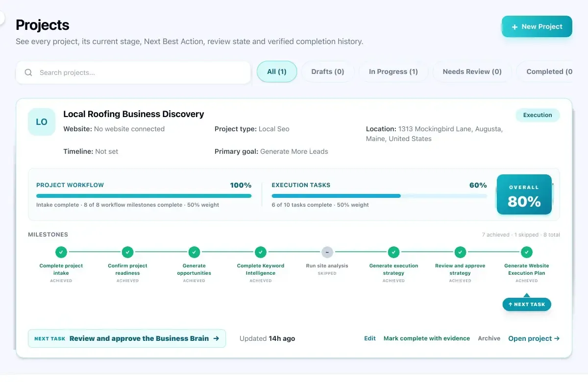Click Generate execution strategy milestone checkmark
The height and width of the screenshot is (382, 588).
(393, 252)
